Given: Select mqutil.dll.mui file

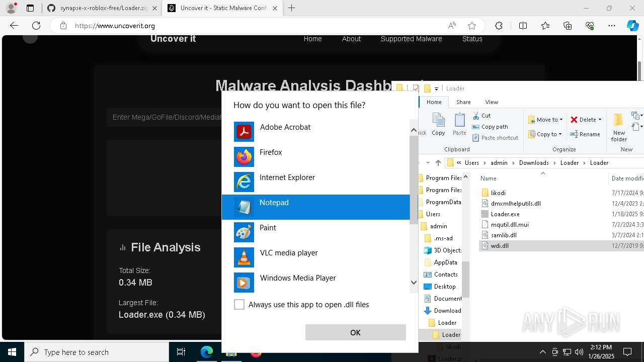Looking at the screenshot, I should pyautogui.click(x=510, y=224).
